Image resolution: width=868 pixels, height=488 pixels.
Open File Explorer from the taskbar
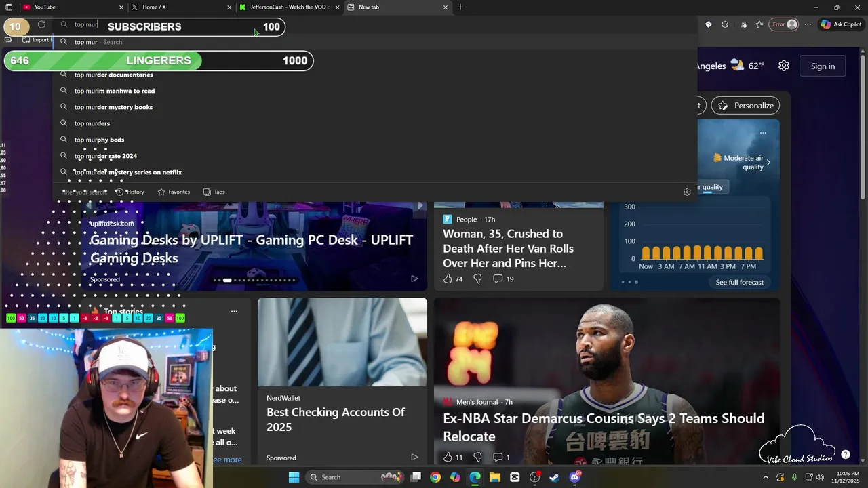pos(495,477)
